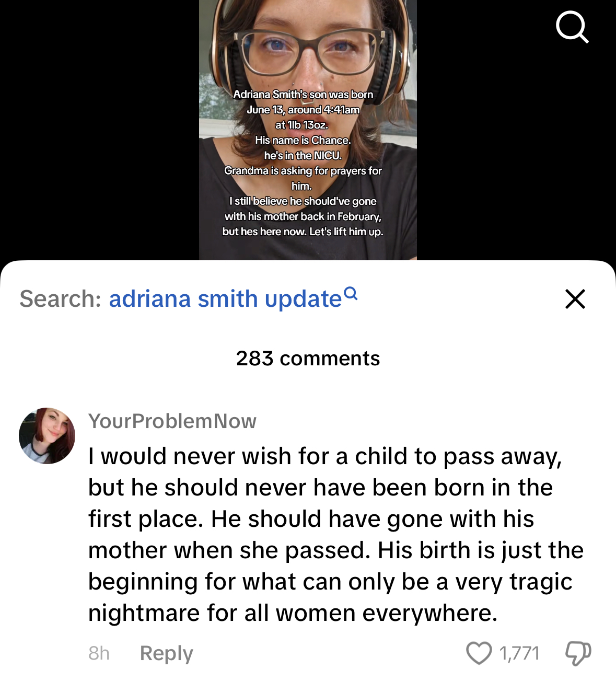Tap black area left of video
The image size is (616, 681).
coord(99,130)
